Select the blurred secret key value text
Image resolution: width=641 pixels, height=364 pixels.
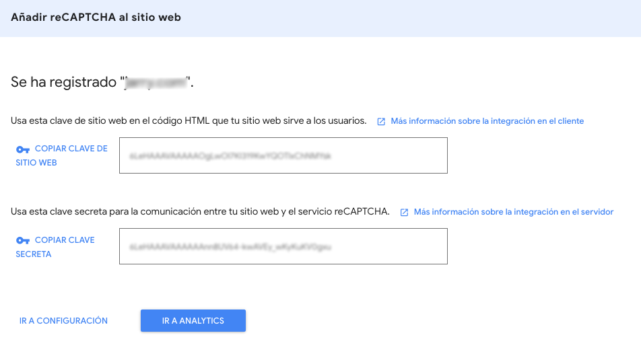pyautogui.click(x=230, y=247)
